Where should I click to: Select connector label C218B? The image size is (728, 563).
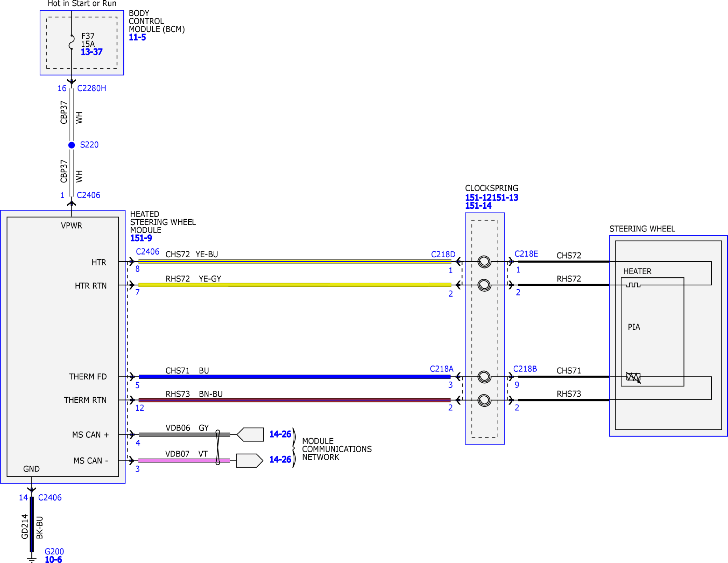click(x=525, y=369)
